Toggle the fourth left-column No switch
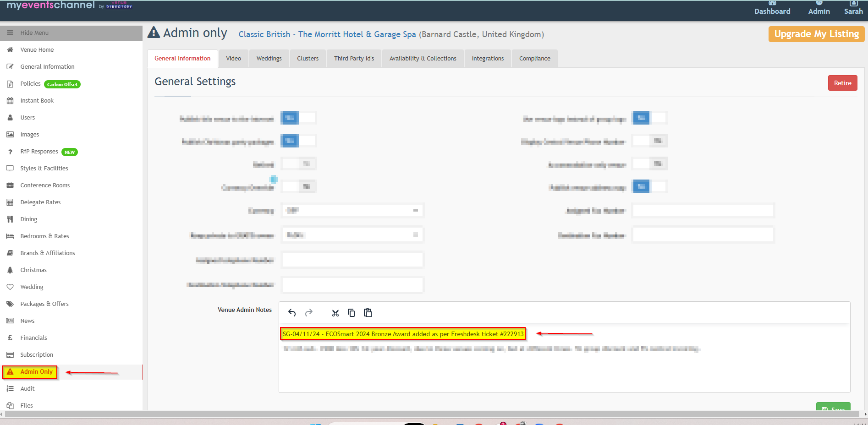Viewport: 868px width, 425px height. pyautogui.click(x=298, y=186)
